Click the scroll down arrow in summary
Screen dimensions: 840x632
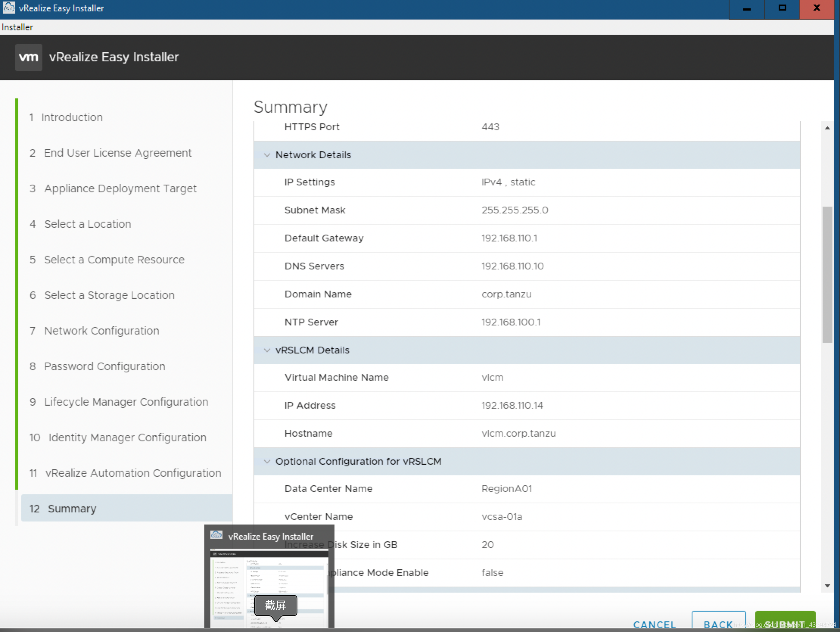point(827,586)
